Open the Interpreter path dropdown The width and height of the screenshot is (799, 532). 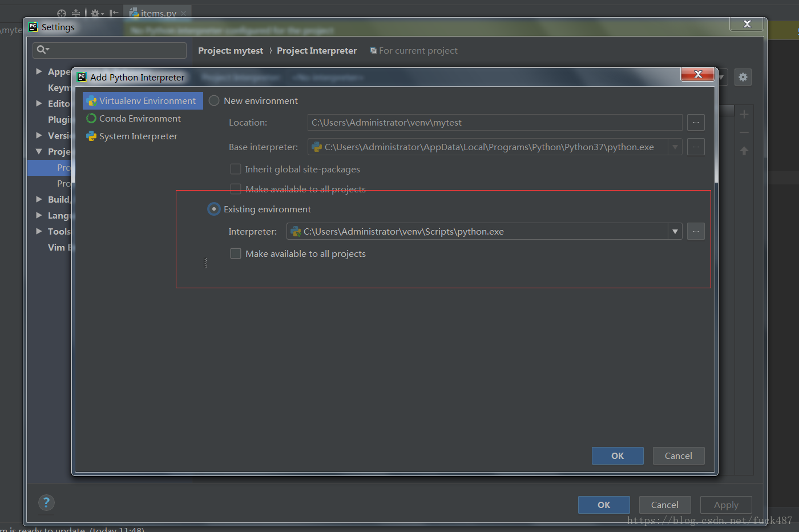[675, 231]
